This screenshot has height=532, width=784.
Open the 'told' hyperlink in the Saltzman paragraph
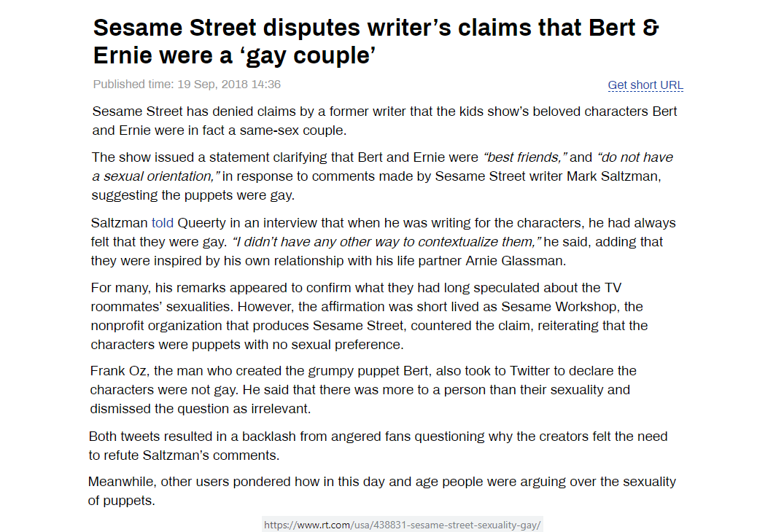(x=163, y=223)
